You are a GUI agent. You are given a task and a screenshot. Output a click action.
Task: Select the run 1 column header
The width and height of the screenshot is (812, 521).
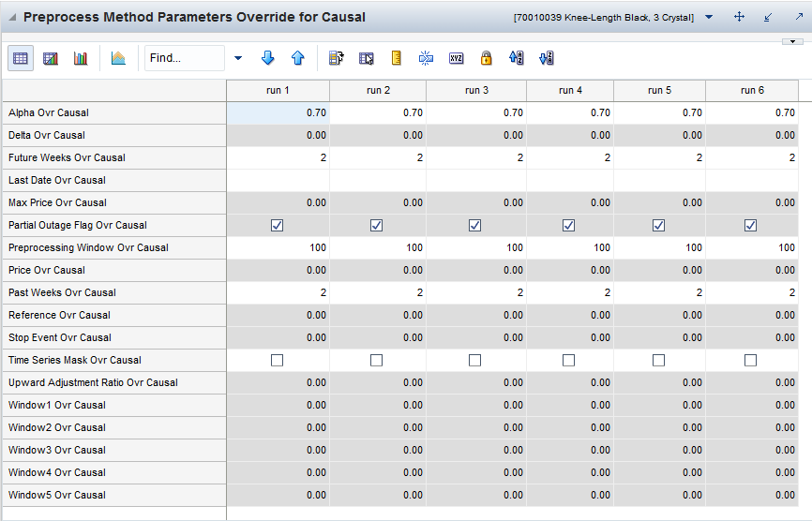pos(278,91)
